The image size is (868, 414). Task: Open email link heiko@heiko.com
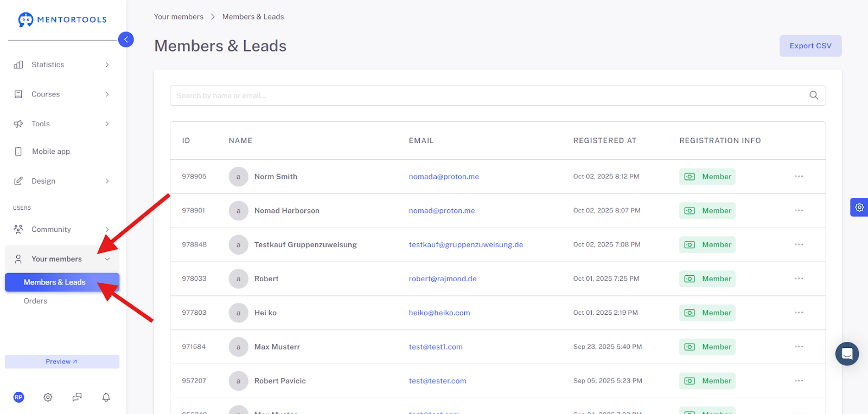(439, 313)
